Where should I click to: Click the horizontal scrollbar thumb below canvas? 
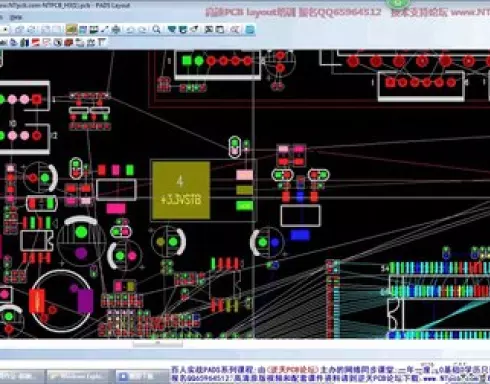tap(158, 344)
